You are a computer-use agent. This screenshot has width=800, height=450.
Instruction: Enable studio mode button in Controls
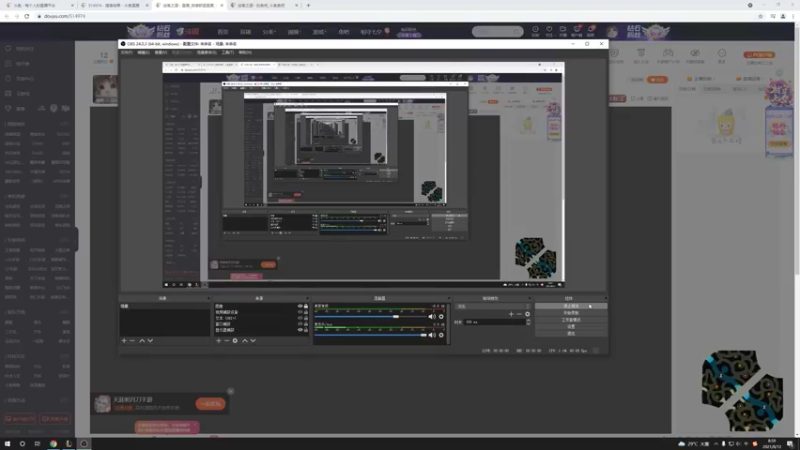coord(571,320)
